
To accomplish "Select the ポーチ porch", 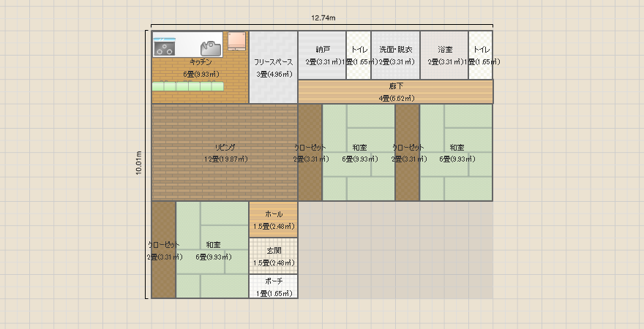I will (x=274, y=287).
